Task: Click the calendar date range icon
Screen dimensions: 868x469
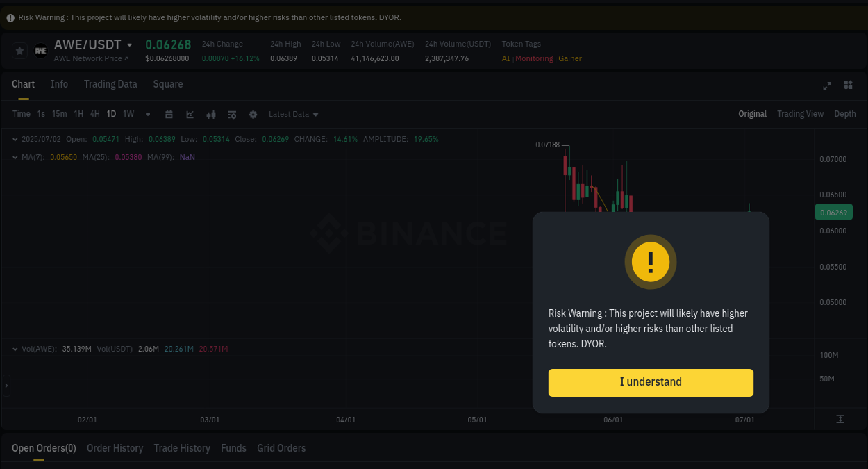Action: click(x=169, y=114)
